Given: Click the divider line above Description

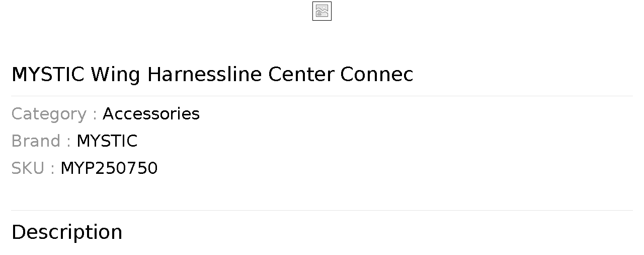Looking at the screenshot, I should click(322, 210).
